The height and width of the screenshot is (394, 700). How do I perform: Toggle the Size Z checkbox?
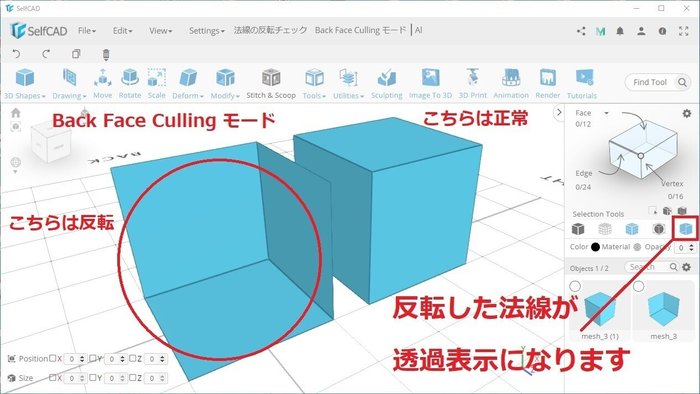[133, 377]
